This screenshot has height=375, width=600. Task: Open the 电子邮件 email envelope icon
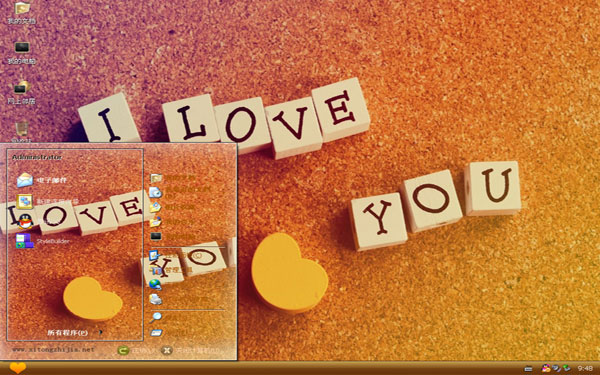(x=25, y=180)
